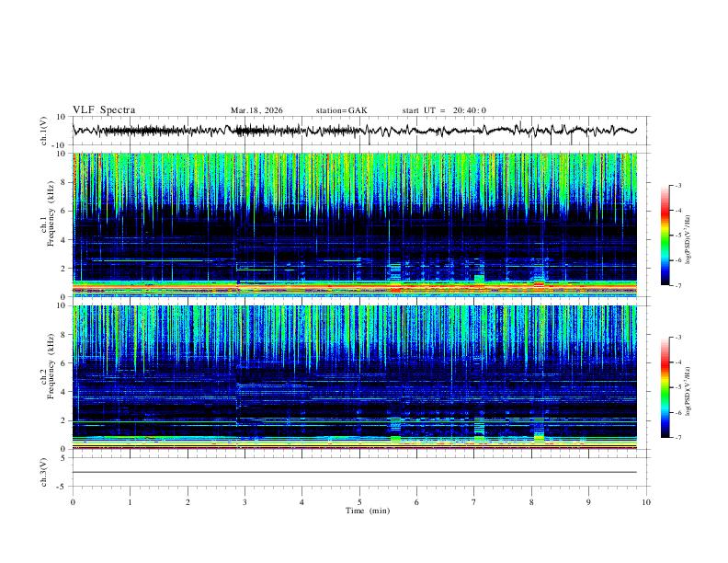Click time axis tick label "9"
Viewport: 728px width, 563px height.
coord(588,502)
